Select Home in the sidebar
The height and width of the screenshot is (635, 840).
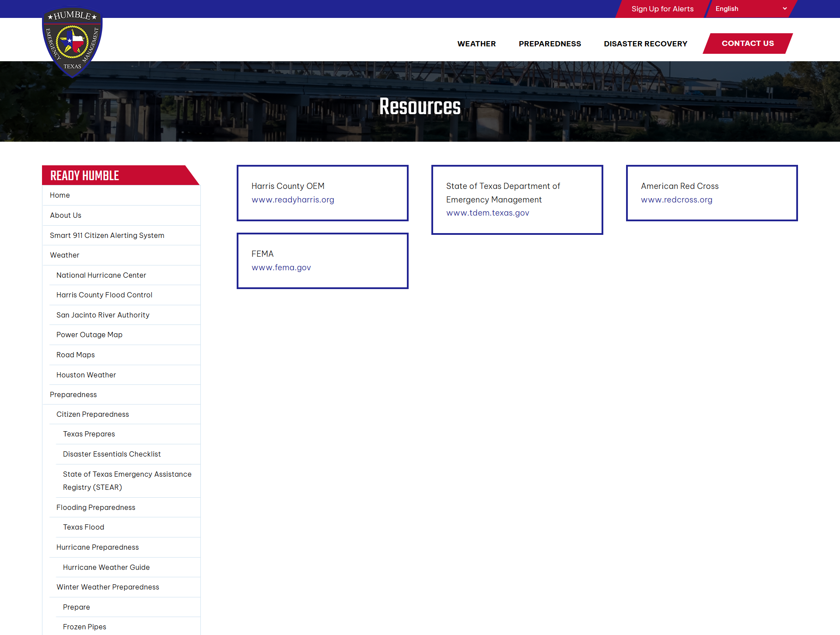(121, 195)
